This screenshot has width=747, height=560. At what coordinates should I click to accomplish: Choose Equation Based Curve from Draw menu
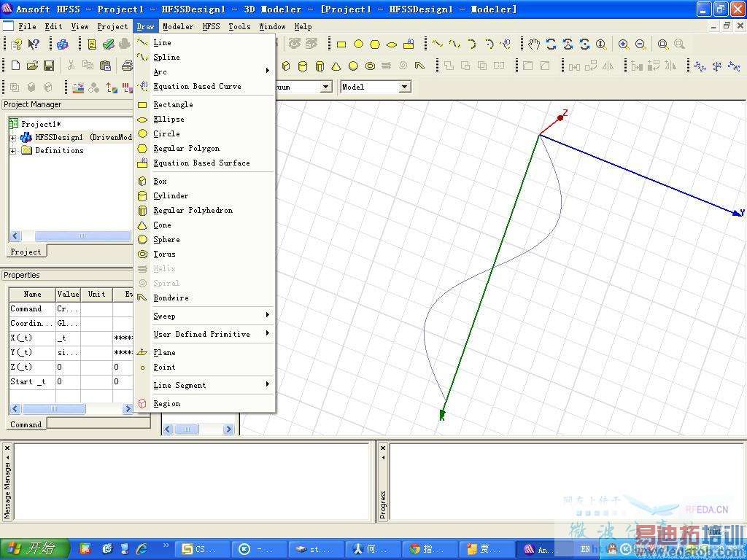click(x=197, y=86)
